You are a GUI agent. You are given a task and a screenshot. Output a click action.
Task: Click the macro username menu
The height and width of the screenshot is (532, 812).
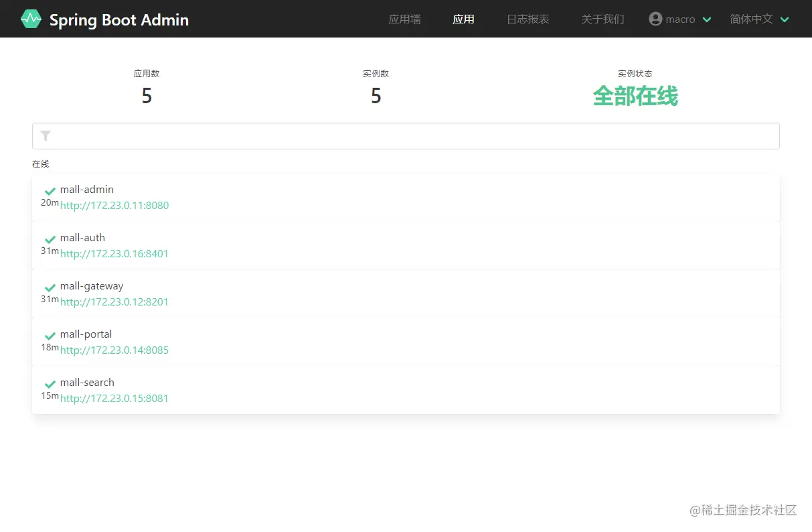point(680,19)
